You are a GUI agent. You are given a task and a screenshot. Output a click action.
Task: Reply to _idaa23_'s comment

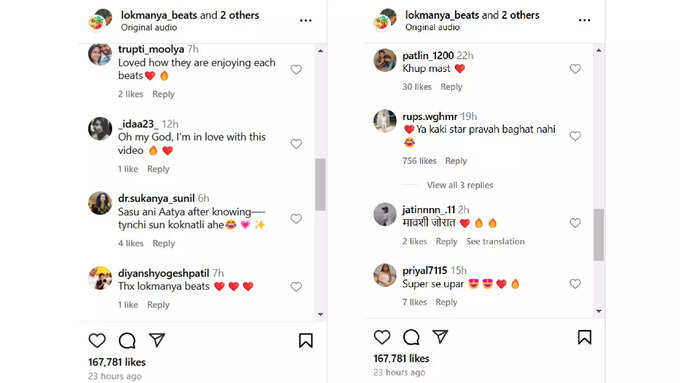pos(158,169)
